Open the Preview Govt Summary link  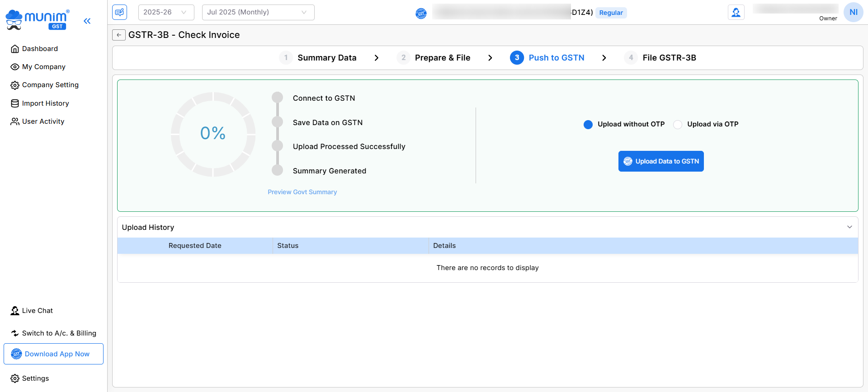coord(302,192)
